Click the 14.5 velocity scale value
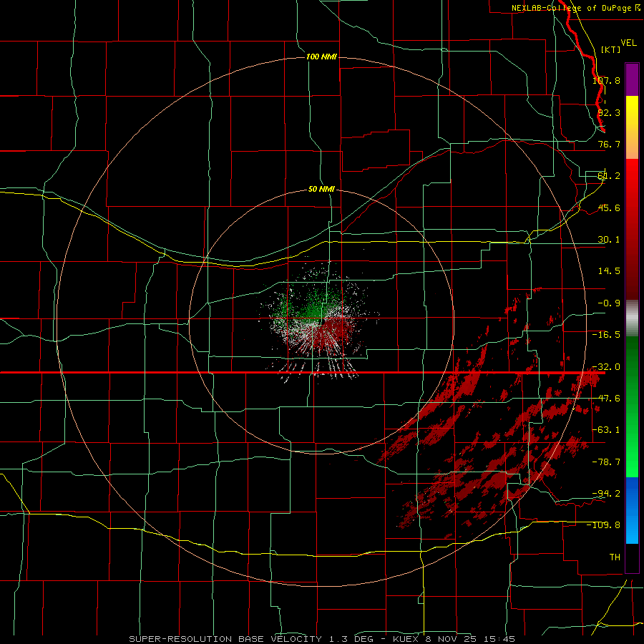 609,271
